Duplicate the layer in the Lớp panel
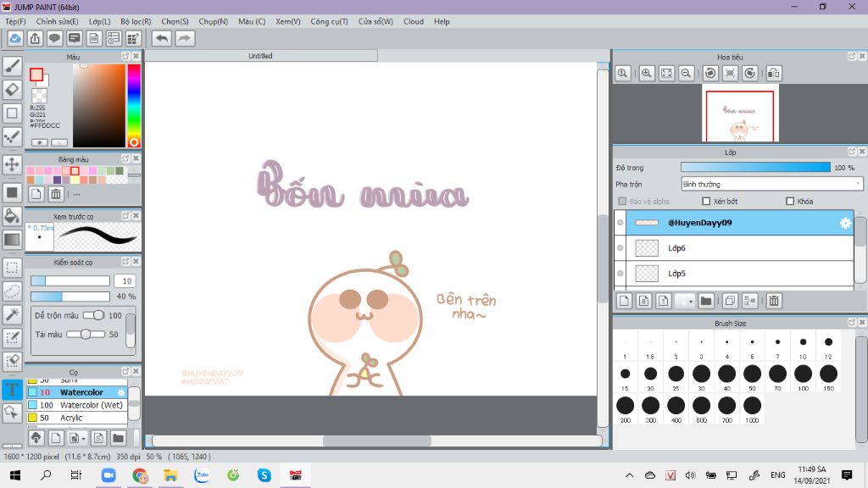 pos(730,301)
